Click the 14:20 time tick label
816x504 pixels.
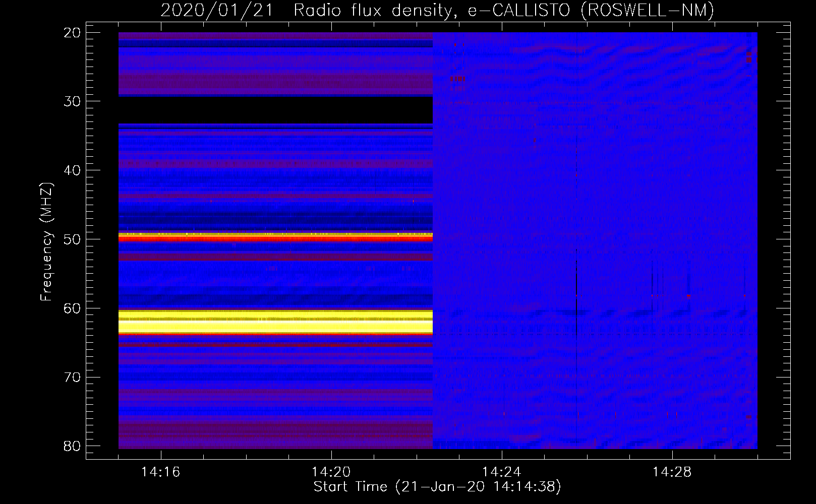[x=331, y=472]
